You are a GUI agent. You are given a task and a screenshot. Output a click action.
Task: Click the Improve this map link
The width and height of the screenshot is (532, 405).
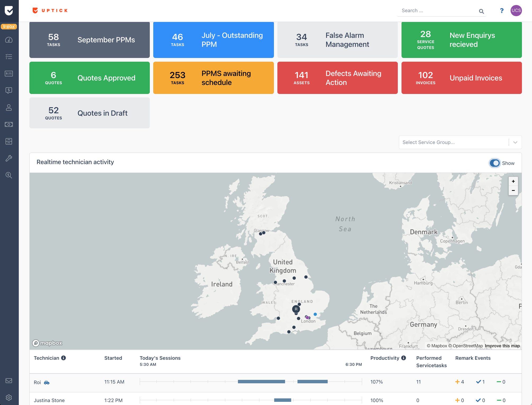502,346
